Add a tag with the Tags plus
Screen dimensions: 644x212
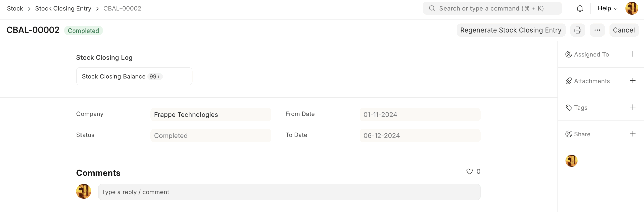point(632,107)
